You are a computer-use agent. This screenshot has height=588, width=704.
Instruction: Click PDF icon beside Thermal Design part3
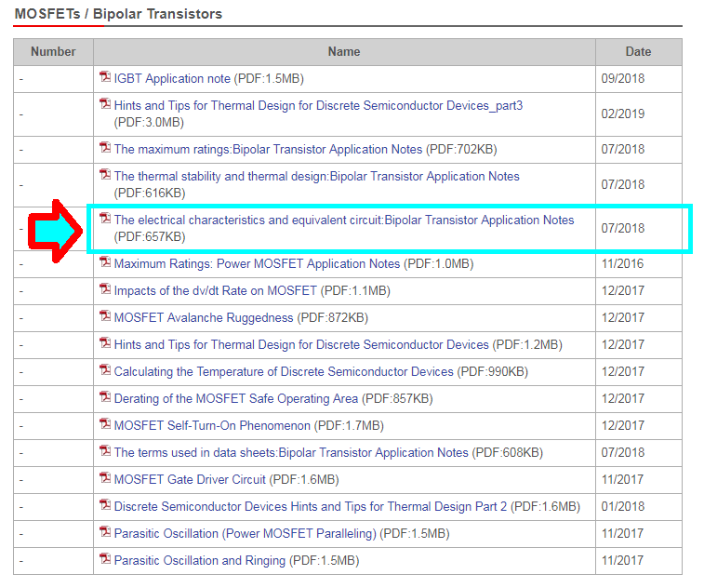[x=105, y=104]
